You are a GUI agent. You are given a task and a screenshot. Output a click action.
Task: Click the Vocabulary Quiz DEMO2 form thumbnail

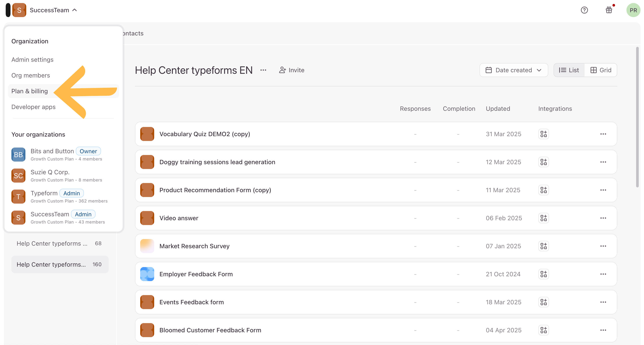[147, 134]
